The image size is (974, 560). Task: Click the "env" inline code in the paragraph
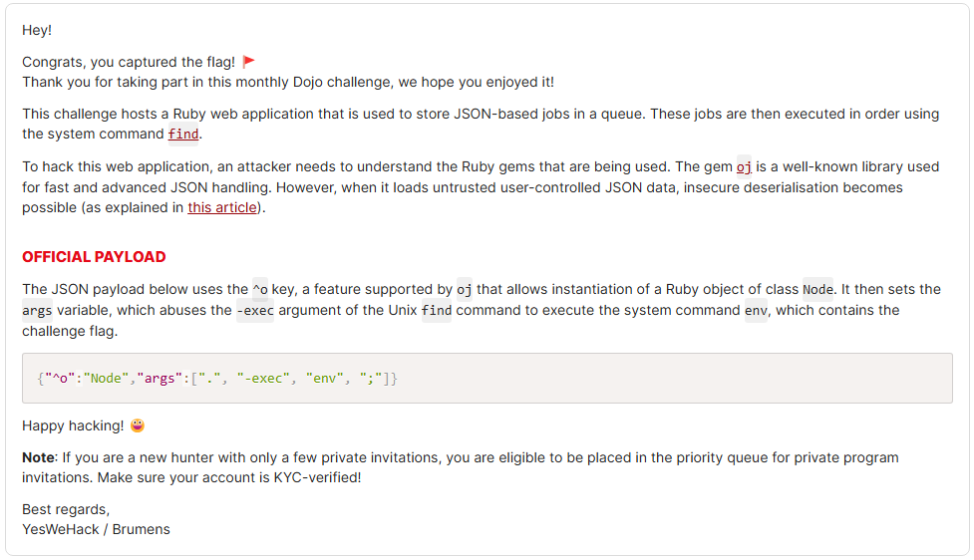(757, 310)
